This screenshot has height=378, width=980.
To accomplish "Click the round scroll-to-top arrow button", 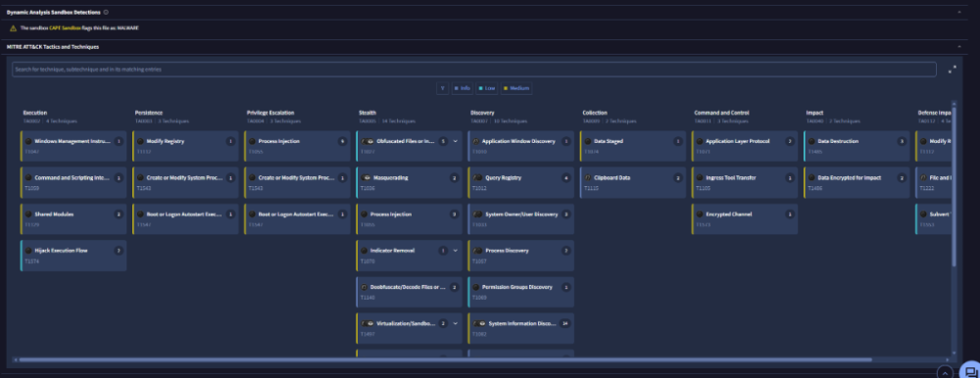I will coord(945,373).
